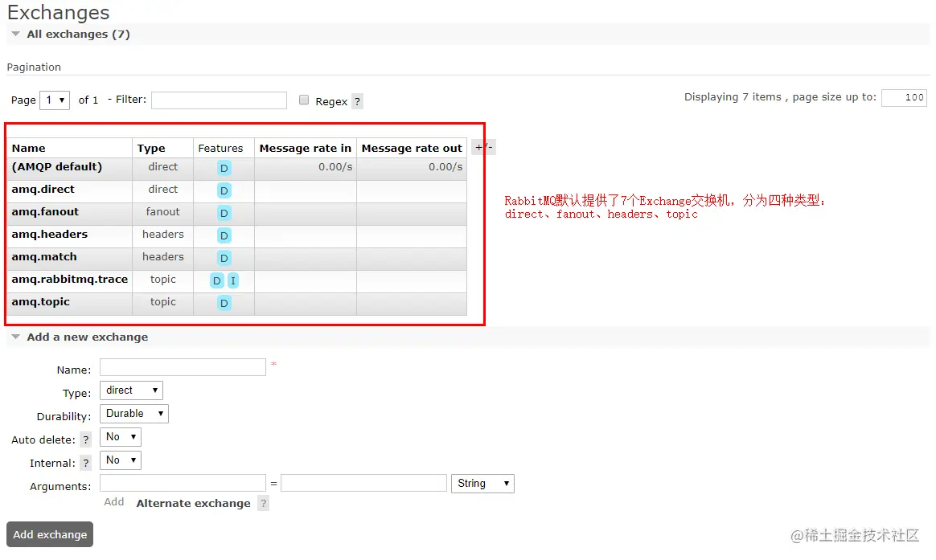Viewport: 936px width, 560px height.
Task: Open the Durability dropdown
Action: point(134,414)
